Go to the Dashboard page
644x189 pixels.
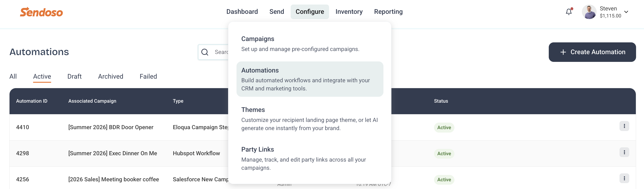coord(242,12)
